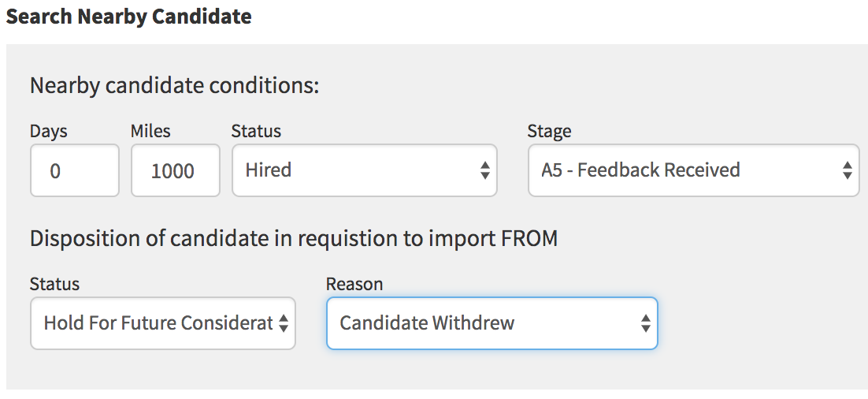Click the Search Nearby Candidate heading

click(129, 17)
